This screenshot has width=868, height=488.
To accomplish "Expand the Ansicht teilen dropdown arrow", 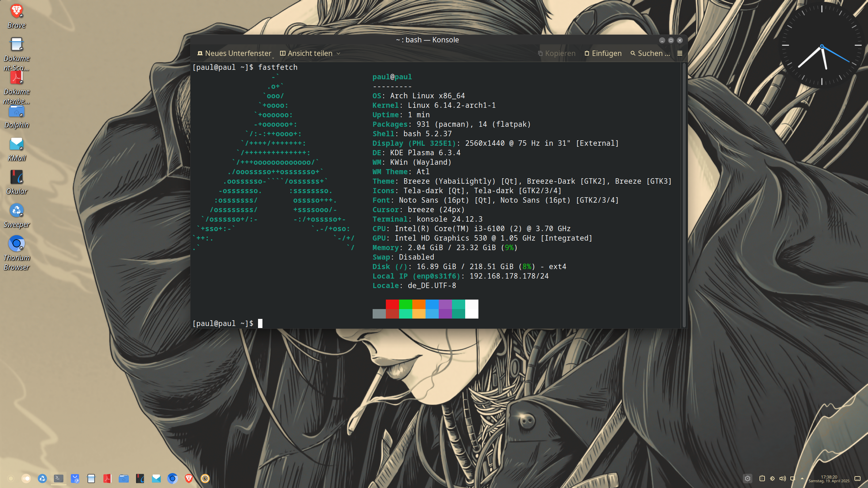I will coord(338,54).
